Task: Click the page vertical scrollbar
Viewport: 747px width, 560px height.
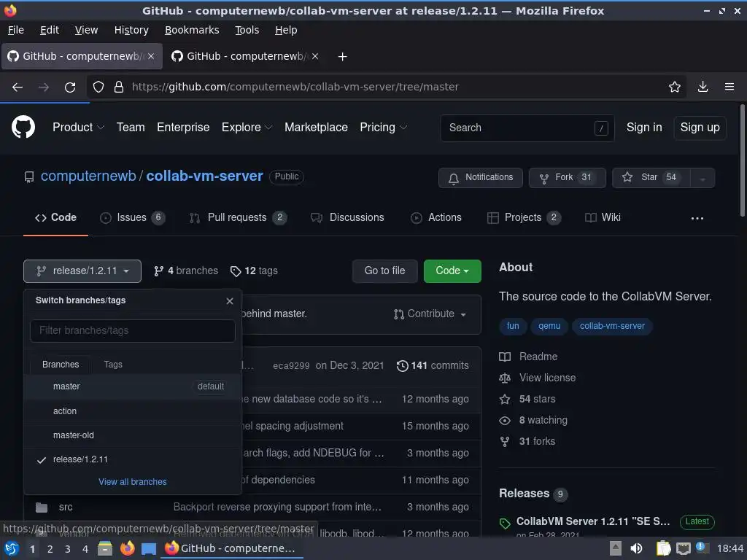Action: click(x=742, y=160)
